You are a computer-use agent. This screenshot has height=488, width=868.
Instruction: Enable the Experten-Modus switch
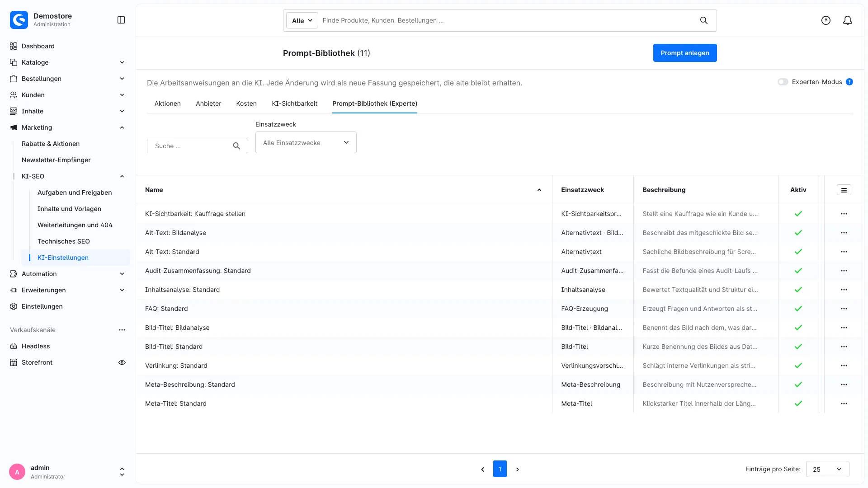[x=783, y=82]
